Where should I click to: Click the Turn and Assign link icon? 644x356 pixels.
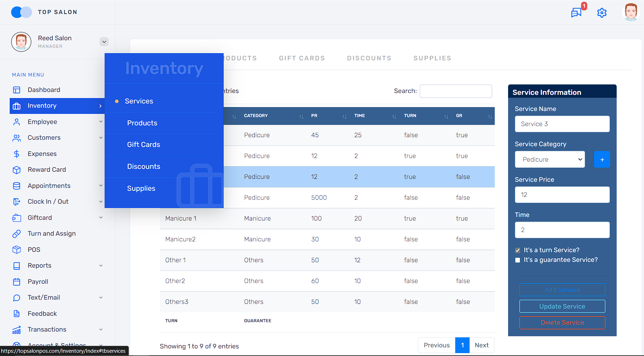17,234
